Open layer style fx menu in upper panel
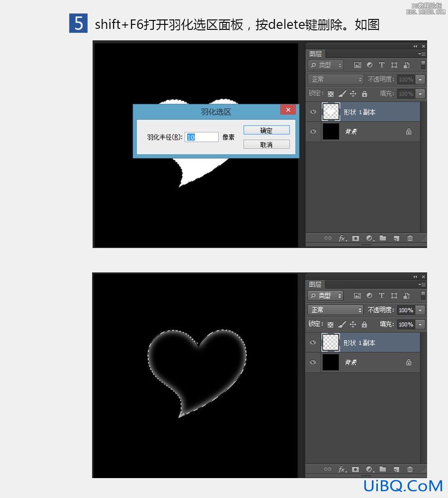448x498 pixels. pos(342,238)
